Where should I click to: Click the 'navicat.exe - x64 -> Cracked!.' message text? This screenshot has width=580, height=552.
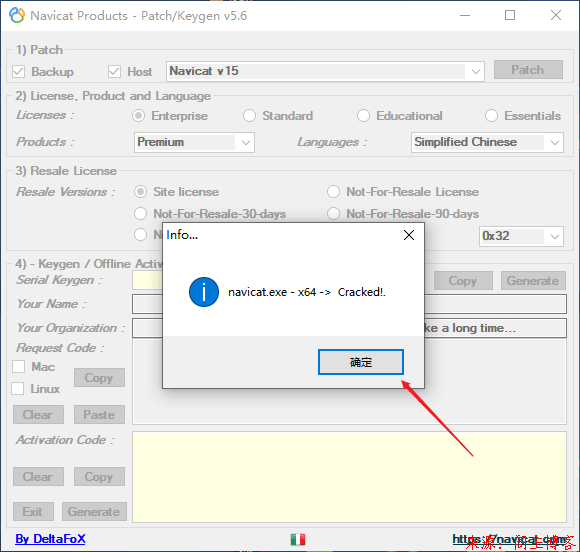pos(307,292)
